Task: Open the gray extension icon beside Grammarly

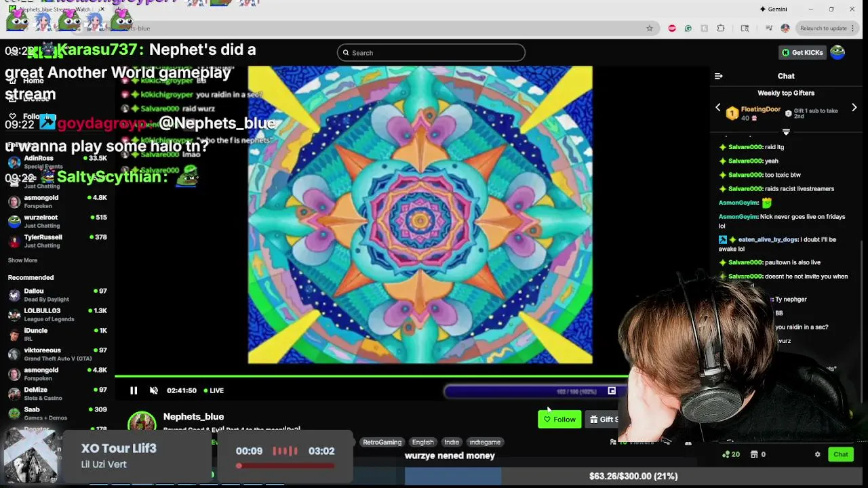Action: [x=705, y=28]
